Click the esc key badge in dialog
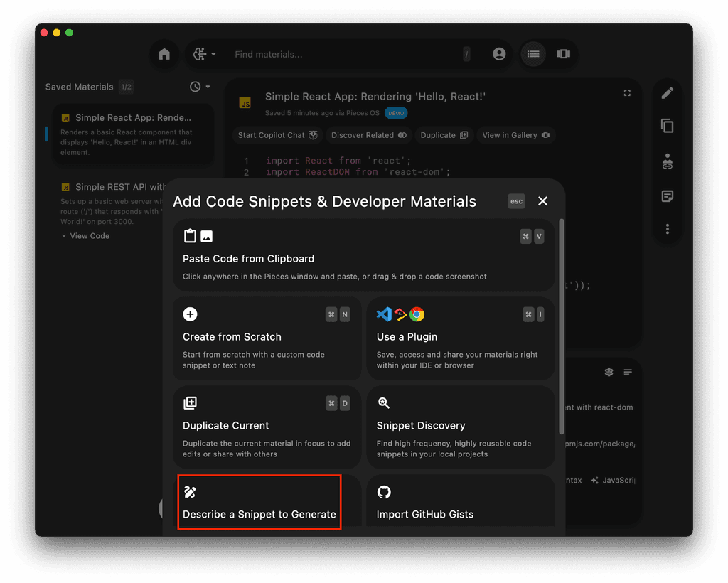The width and height of the screenshot is (728, 583). (516, 201)
